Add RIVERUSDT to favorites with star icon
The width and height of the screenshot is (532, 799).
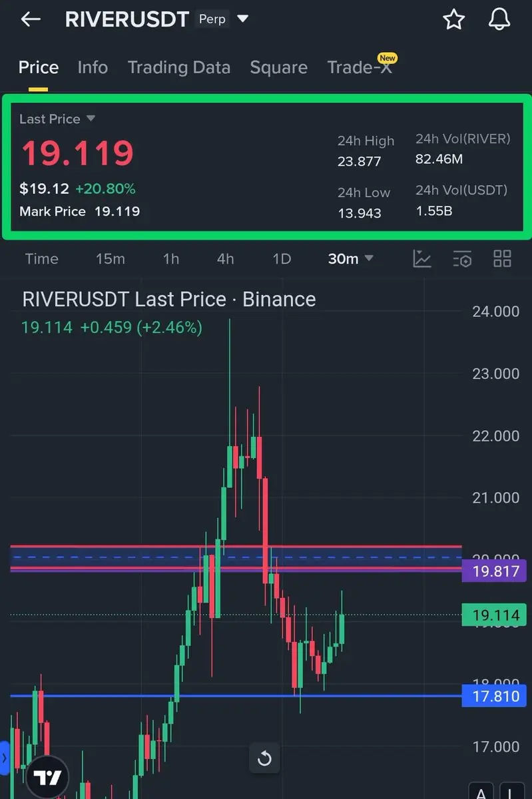tap(454, 20)
